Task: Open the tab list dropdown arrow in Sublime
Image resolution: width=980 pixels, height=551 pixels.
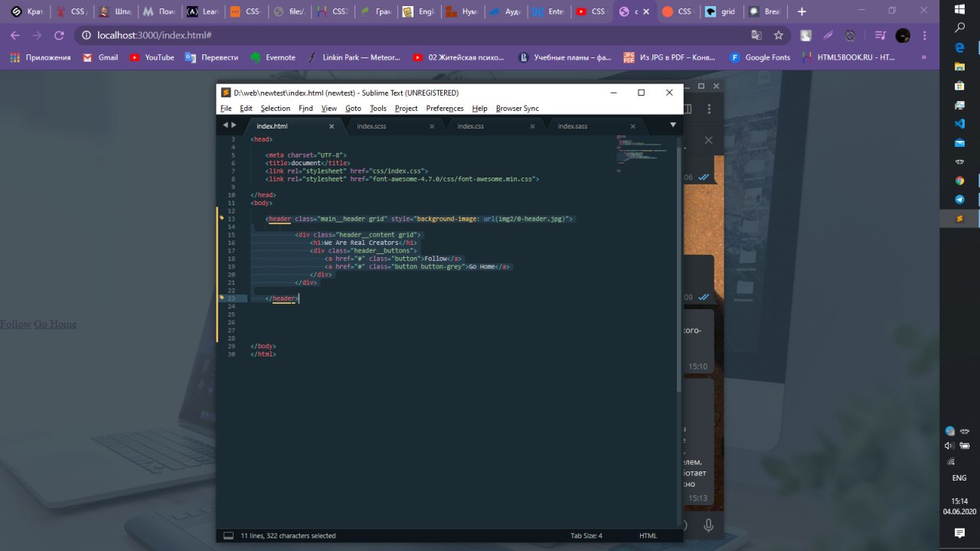Action: [x=673, y=125]
